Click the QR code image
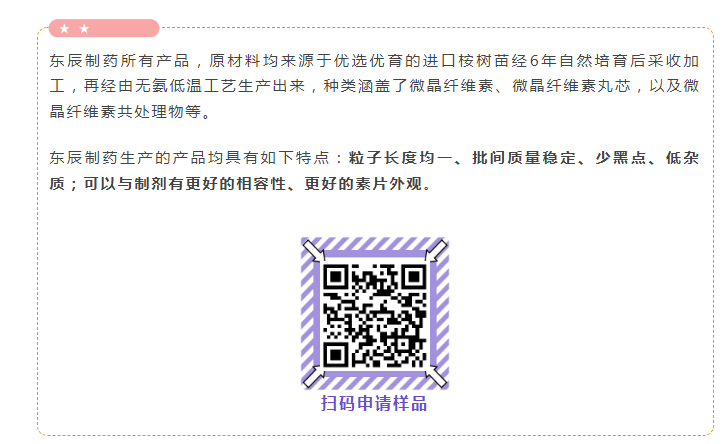The width and height of the screenshot is (728, 444). tap(375, 316)
